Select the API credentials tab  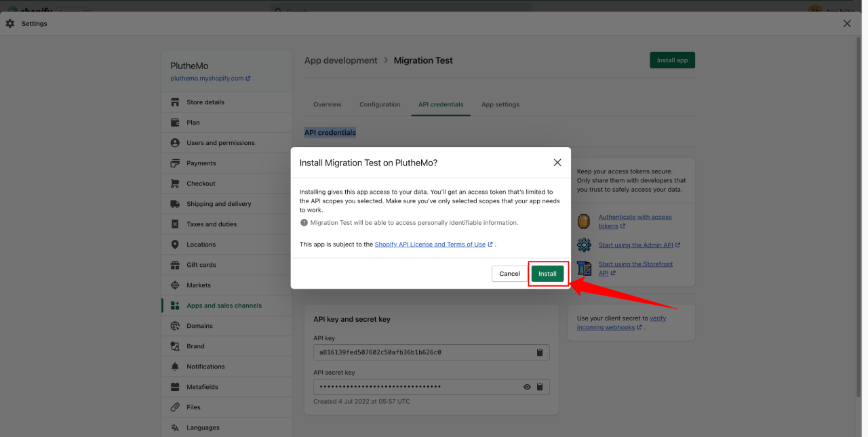click(441, 104)
